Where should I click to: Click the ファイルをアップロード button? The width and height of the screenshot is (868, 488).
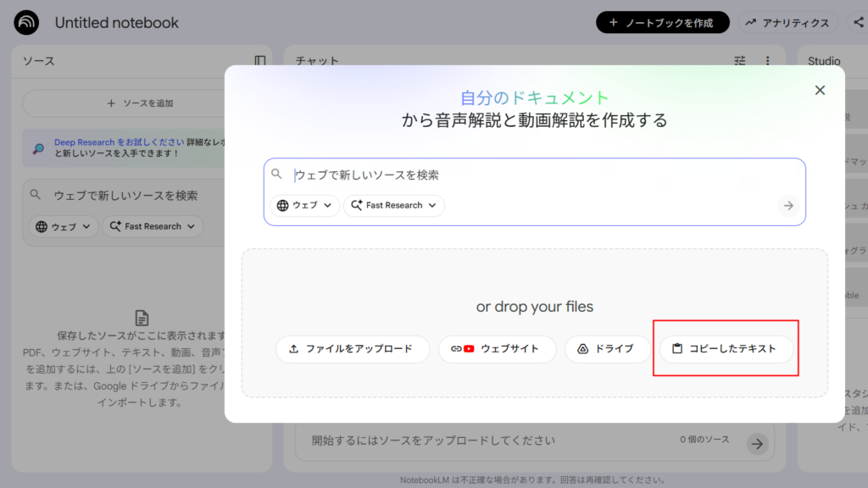point(353,349)
